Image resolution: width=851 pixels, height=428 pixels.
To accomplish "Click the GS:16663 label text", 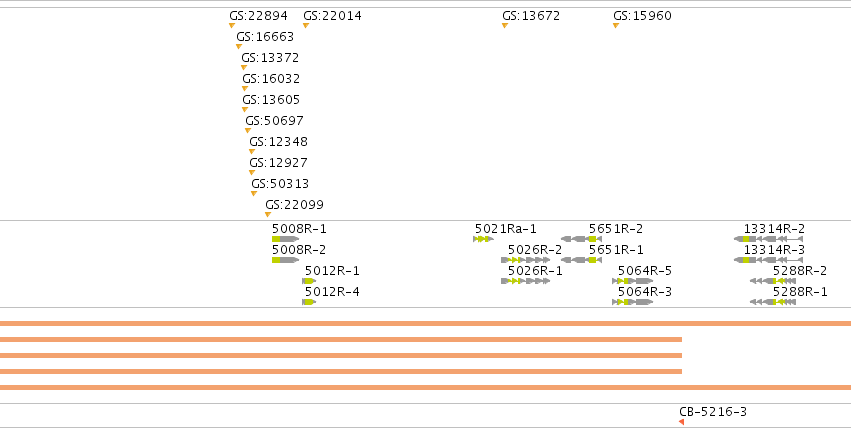I will [x=265, y=37].
